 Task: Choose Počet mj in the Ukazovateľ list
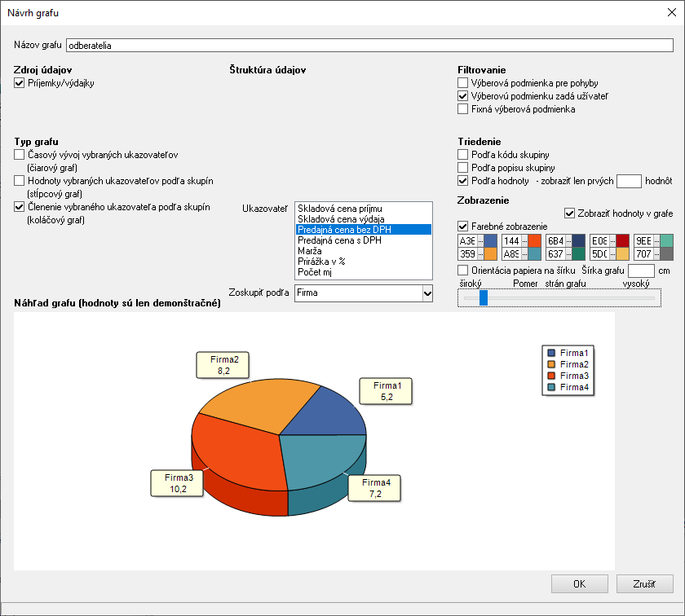point(314,272)
